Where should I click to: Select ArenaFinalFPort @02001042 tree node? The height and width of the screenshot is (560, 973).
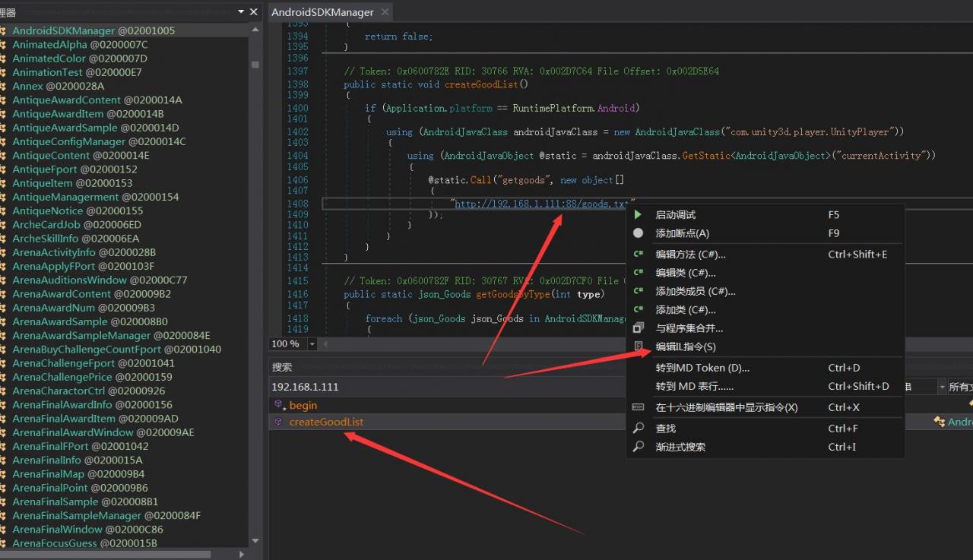[81, 446]
